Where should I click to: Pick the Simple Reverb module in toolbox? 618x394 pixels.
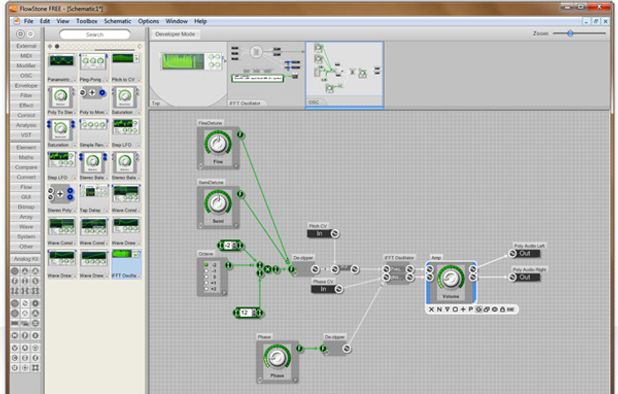pyautogui.click(x=93, y=133)
